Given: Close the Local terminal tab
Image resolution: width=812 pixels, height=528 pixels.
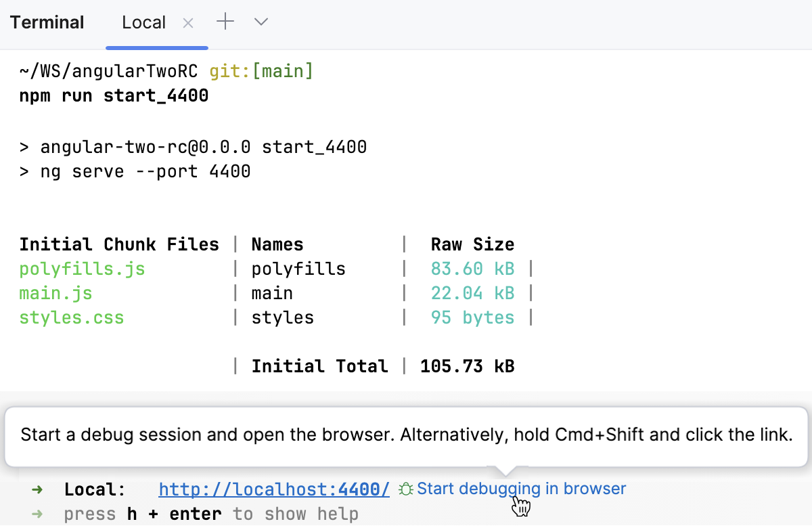Looking at the screenshot, I should (187, 22).
